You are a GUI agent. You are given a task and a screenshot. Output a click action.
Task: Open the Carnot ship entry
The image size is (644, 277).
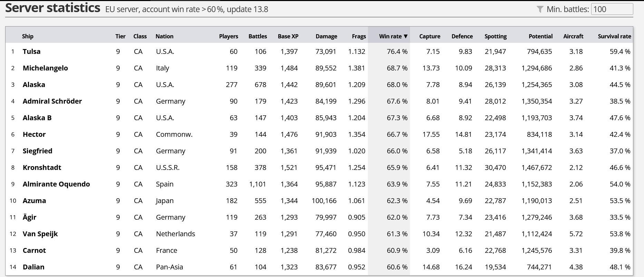pos(34,250)
